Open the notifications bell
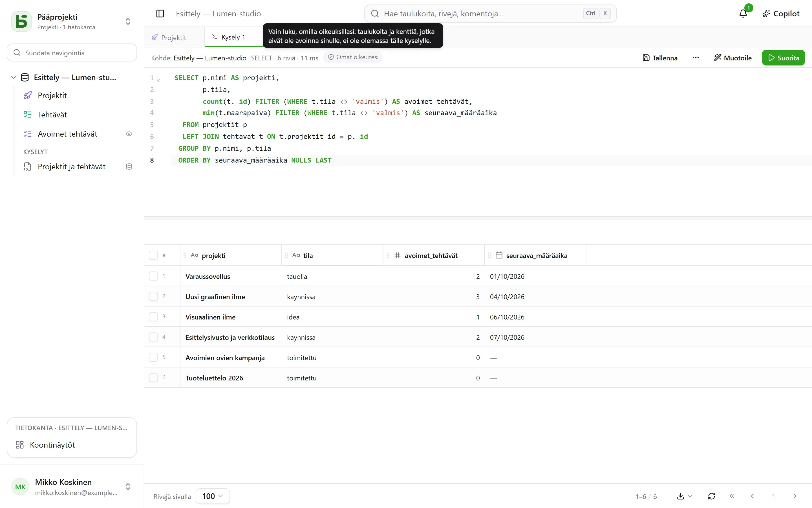The width and height of the screenshot is (812, 508). [x=743, y=14]
